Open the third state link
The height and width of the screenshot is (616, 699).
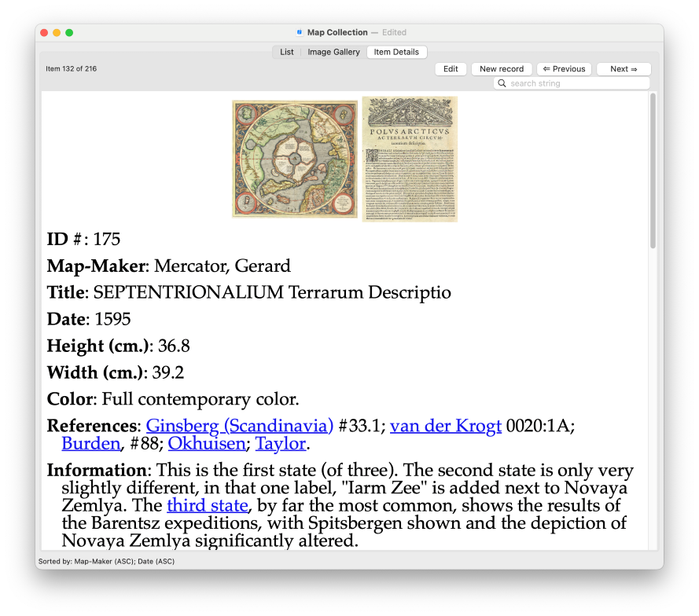point(208,505)
